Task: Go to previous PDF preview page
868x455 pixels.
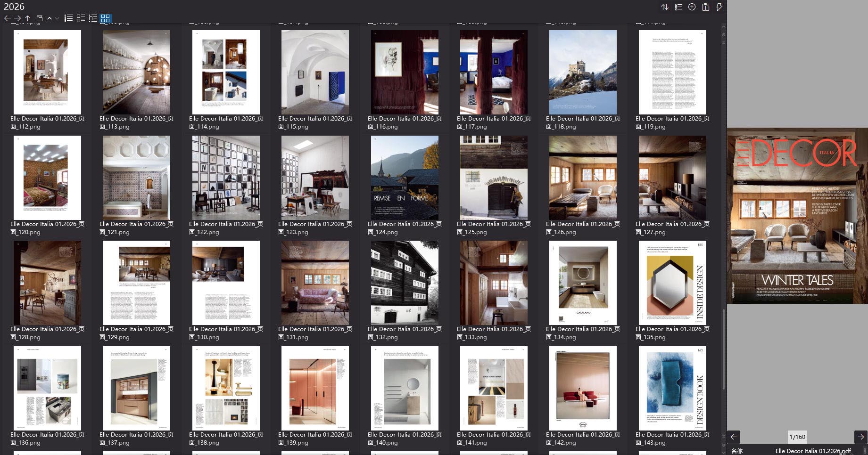Action: tap(734, 437)
